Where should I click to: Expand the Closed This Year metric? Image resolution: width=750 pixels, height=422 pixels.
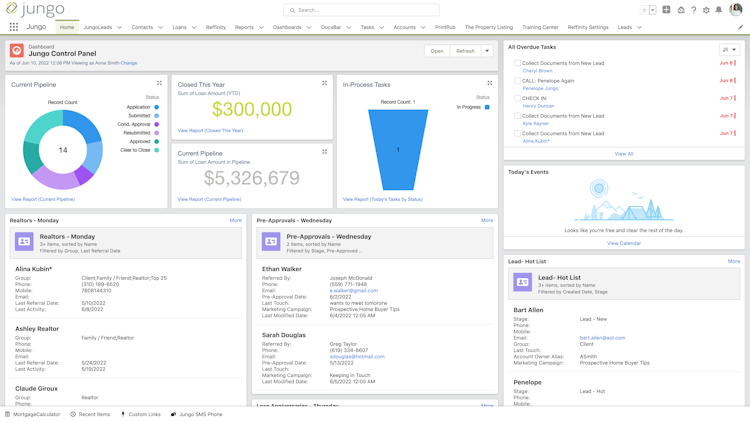tap(324, 83)
